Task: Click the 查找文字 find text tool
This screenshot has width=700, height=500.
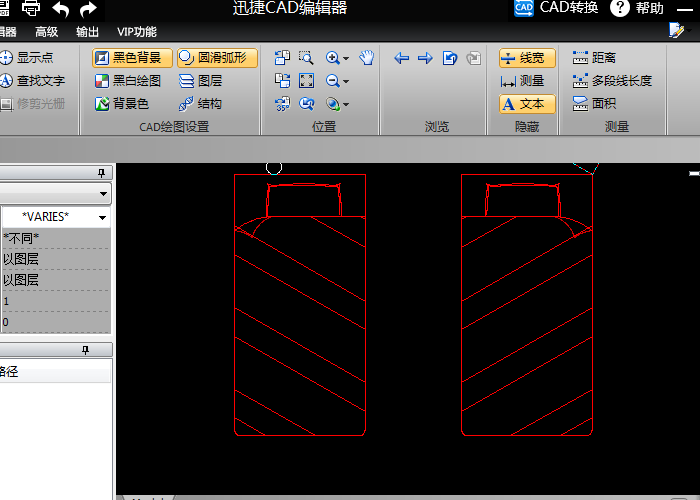Action: [32, 80]
